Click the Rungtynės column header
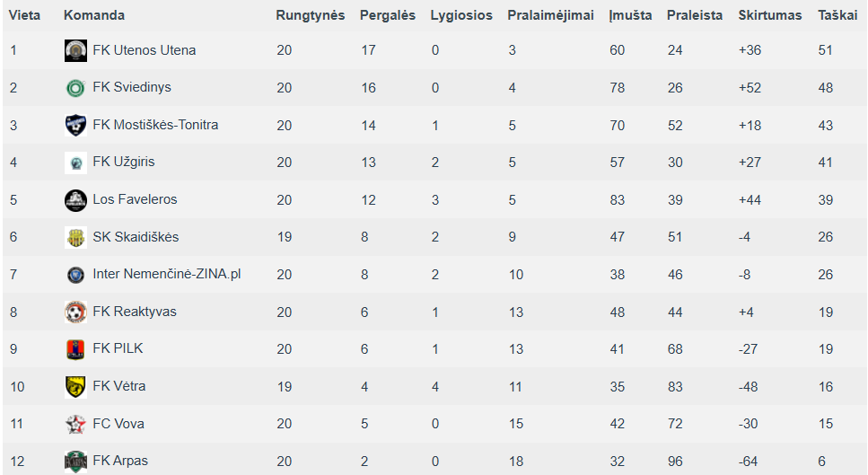This screenshot has width=868, height=475. coord(310,15)
